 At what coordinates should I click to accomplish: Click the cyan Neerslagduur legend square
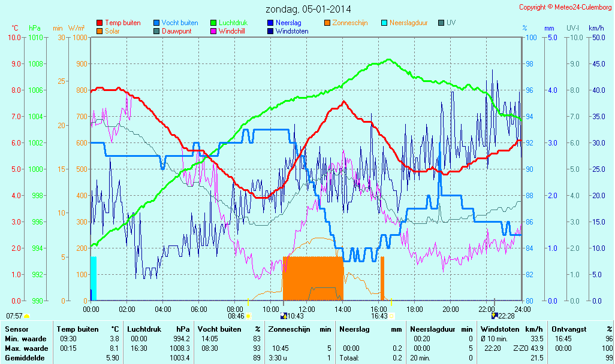pyautogui.click(x=384, y=23)
